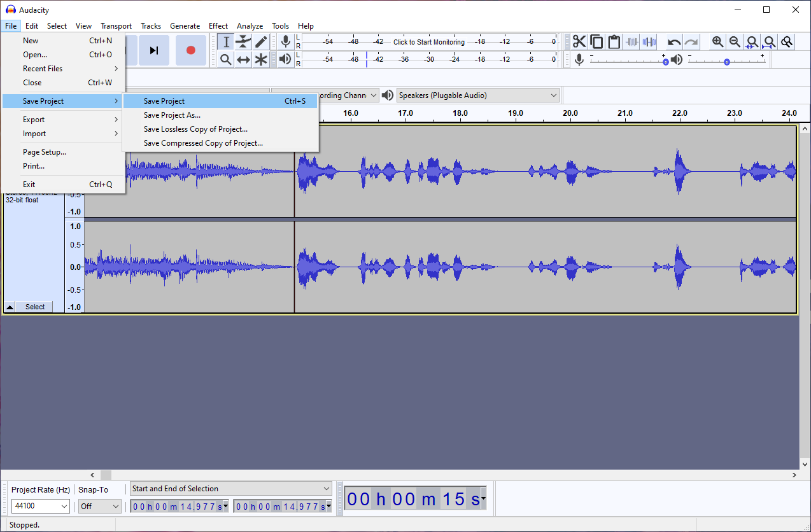Open the Edit menu
The image size is (811, 532).
coord(32,26)
